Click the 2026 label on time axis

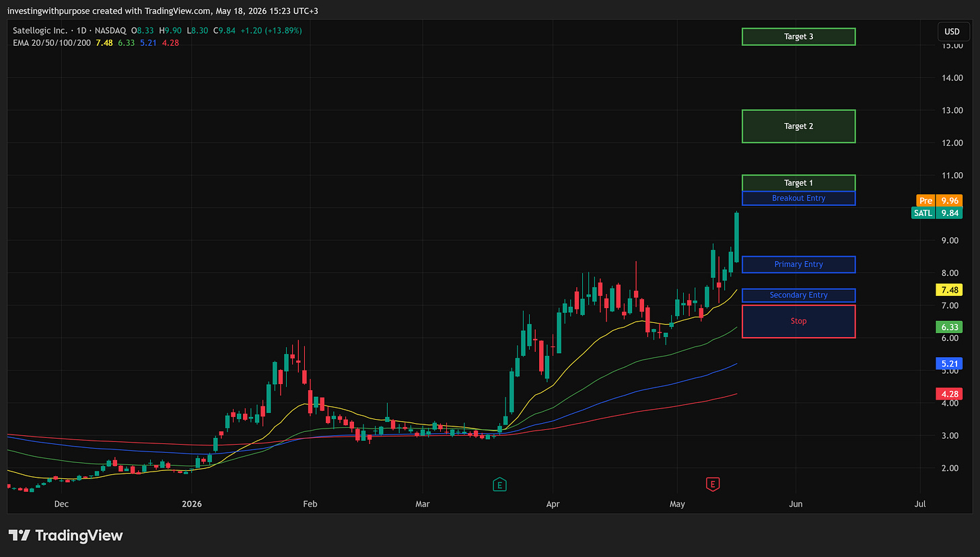pos(192,503)
